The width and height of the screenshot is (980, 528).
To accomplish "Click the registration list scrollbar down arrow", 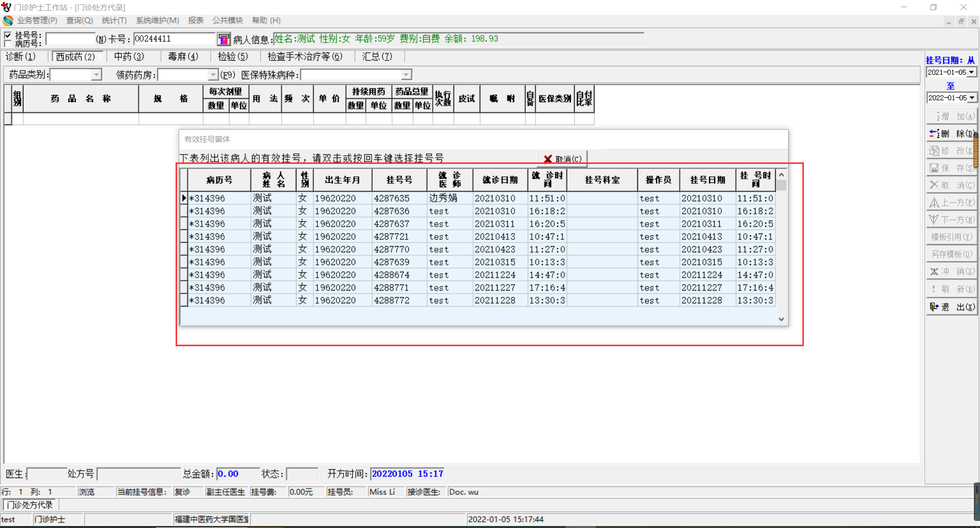I will coord(781,319).
